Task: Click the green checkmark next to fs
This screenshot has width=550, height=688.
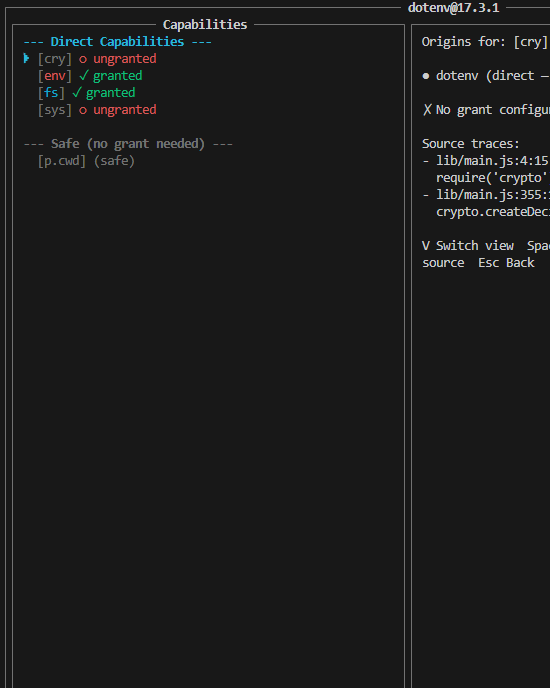Action: tap(77, 93)
